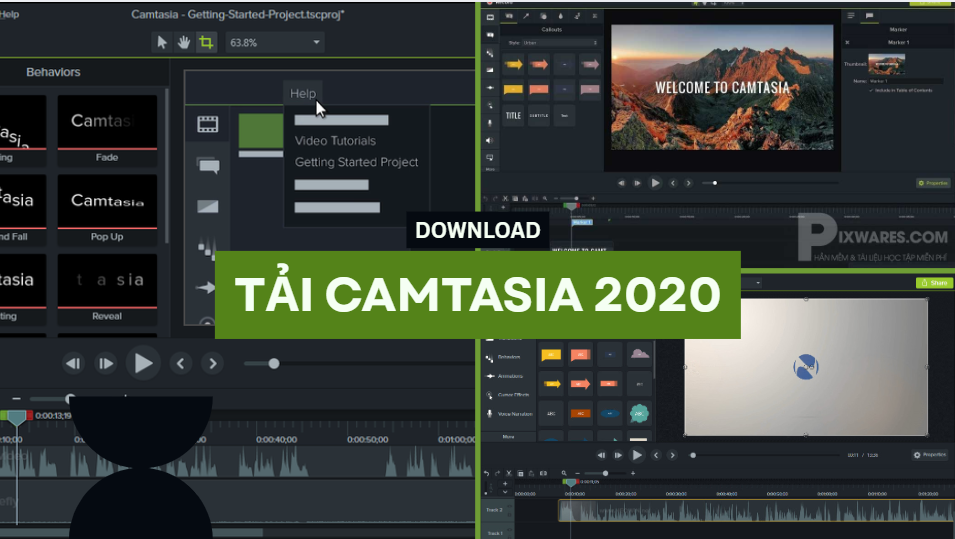Click the Voice Narration microphone icon
955x539 pixels.
pyautogui.click(x=490, y=414)
